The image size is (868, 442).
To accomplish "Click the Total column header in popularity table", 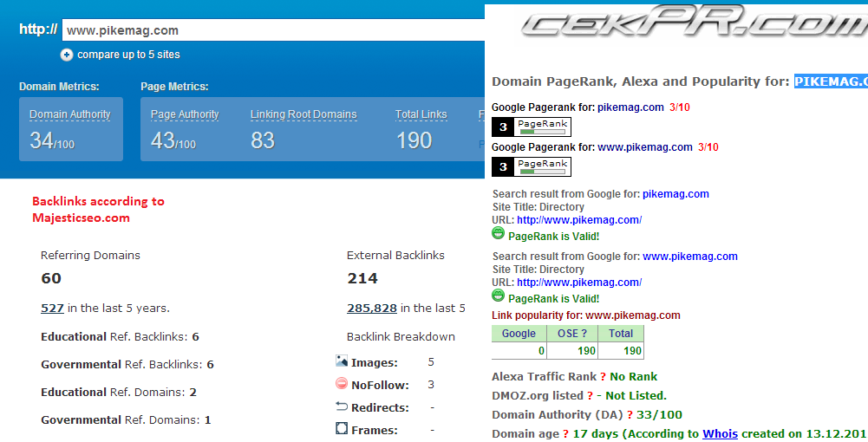I will click(621, 334).
